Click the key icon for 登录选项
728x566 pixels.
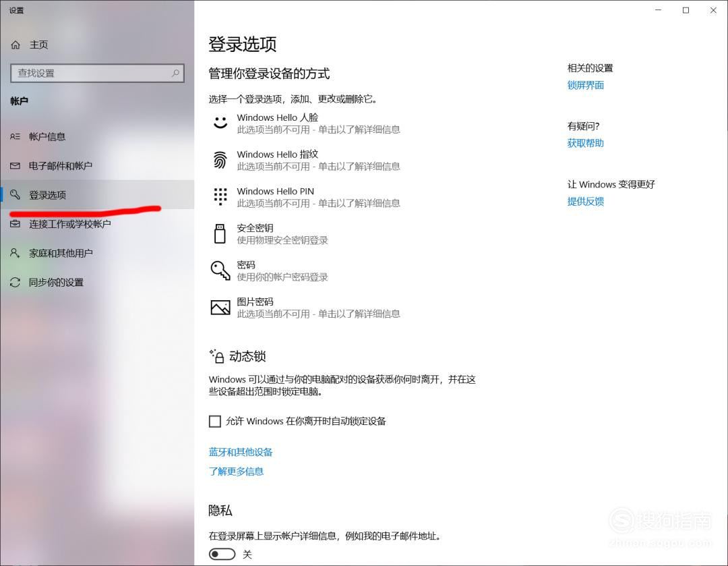(15, 195)
